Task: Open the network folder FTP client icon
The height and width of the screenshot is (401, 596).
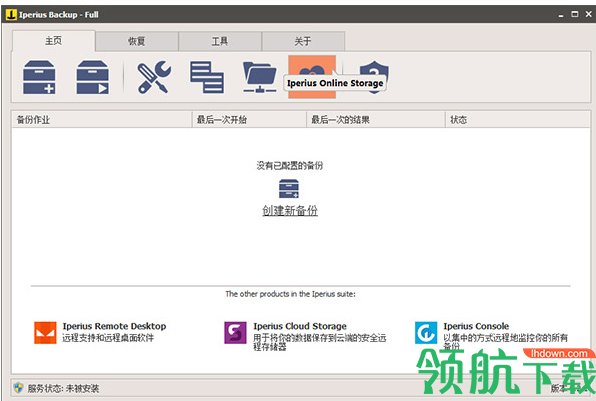Action: 260,77
